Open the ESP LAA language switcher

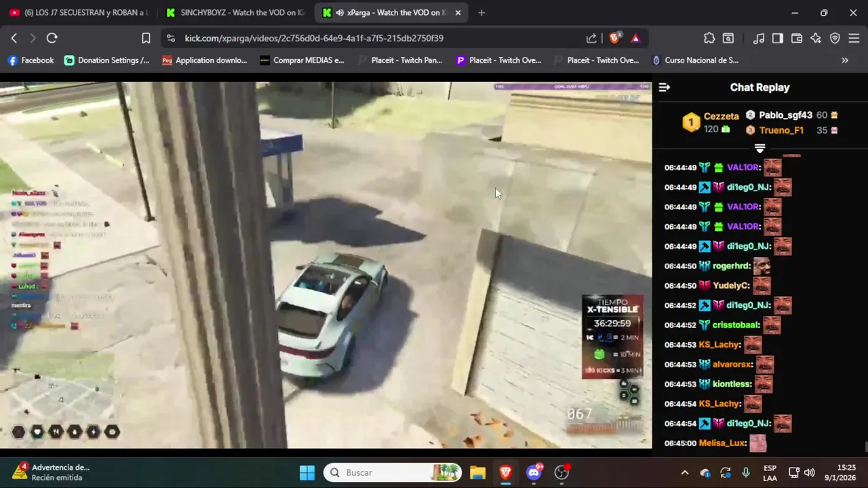pyautogui.click(x=770, y=472)
